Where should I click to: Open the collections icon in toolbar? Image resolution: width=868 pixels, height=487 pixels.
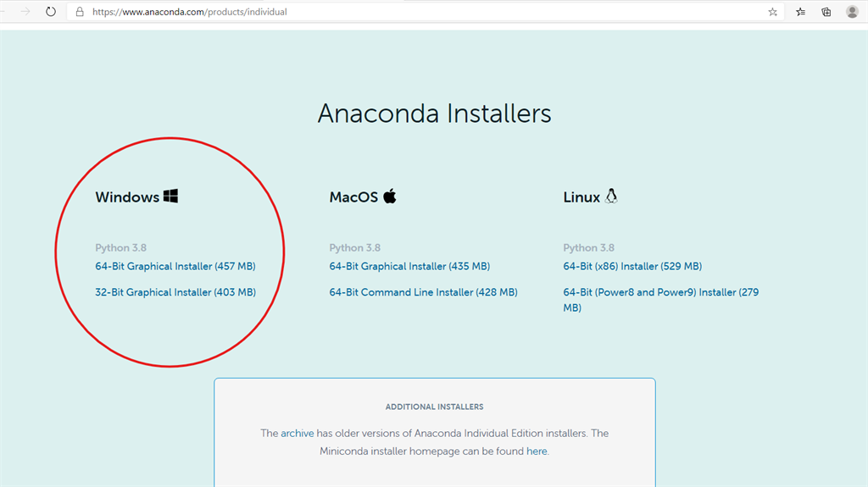click(x=826, y=12)
